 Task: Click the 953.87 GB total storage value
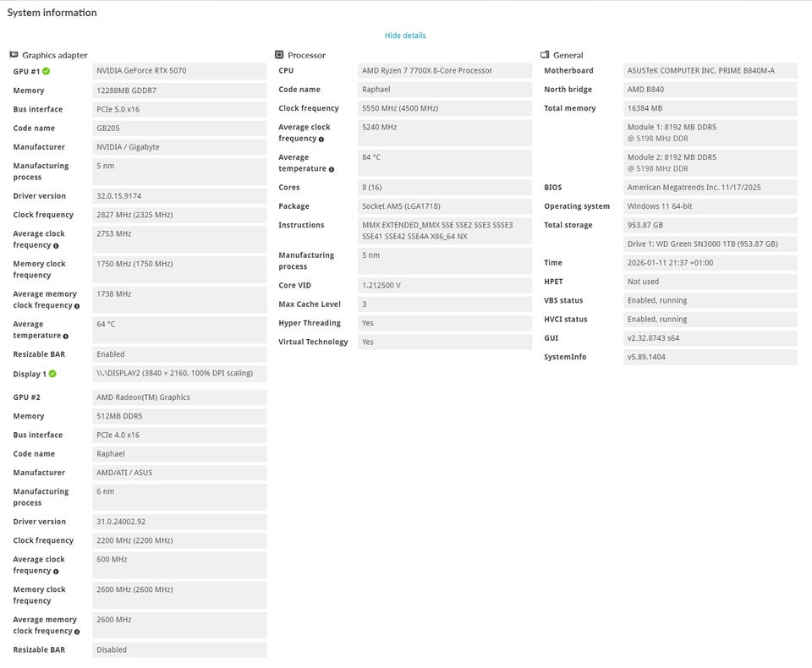coord(710,225)
